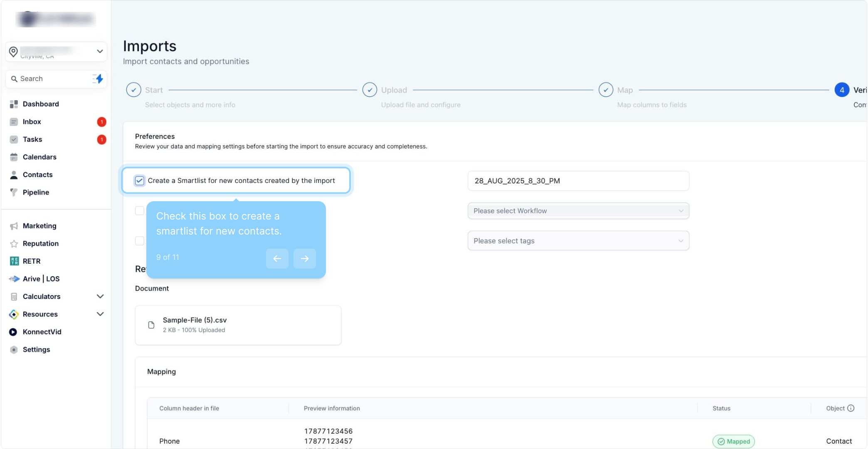868x449 pixels.
Task: Open Dashboard from sidebar icon
Action: click(x=14, y=104)
